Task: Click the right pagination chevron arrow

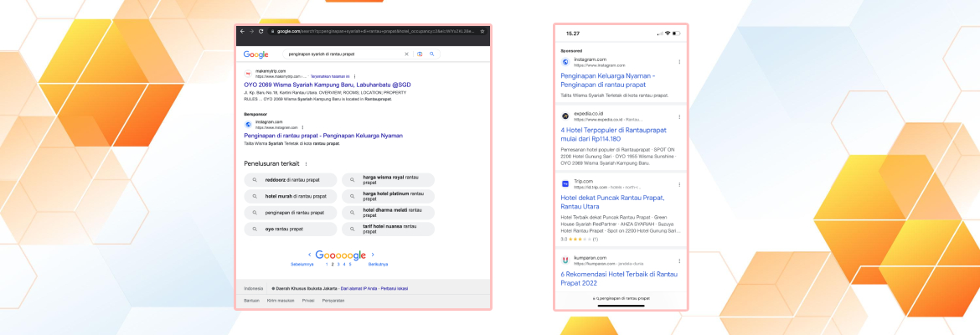Action: pyautogui.click(x=373, y=255)
